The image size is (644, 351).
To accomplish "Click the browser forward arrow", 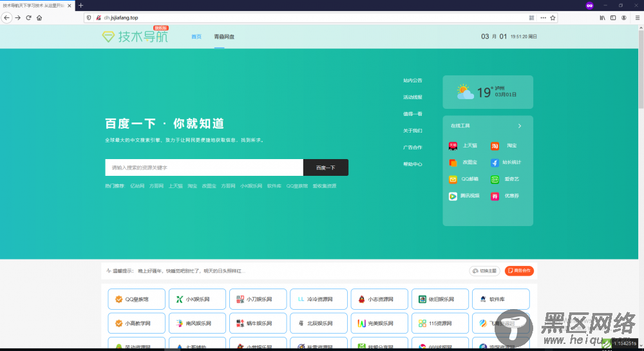I will (17, 17).
